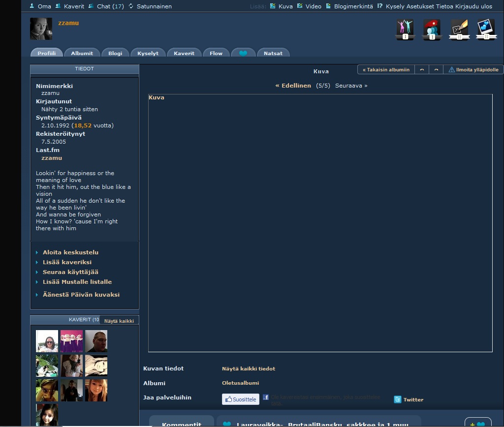Click the Kysely question-mark icon

tap(379, 6)
